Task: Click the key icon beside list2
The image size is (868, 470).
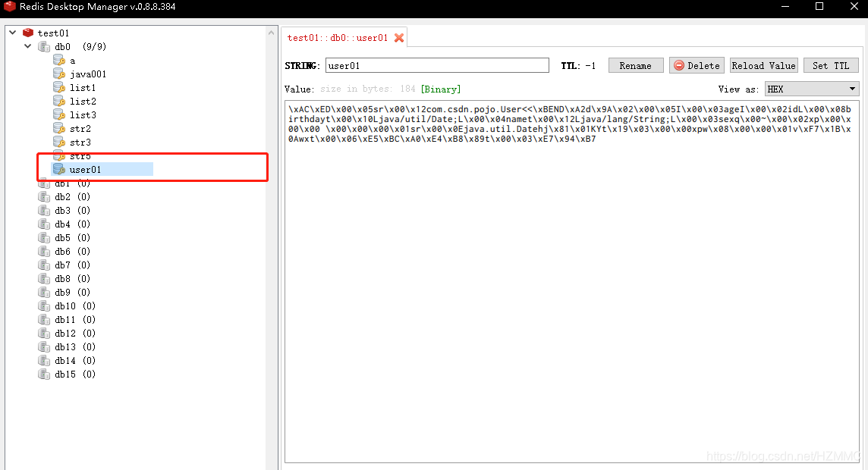Action: tap(59, 101)
